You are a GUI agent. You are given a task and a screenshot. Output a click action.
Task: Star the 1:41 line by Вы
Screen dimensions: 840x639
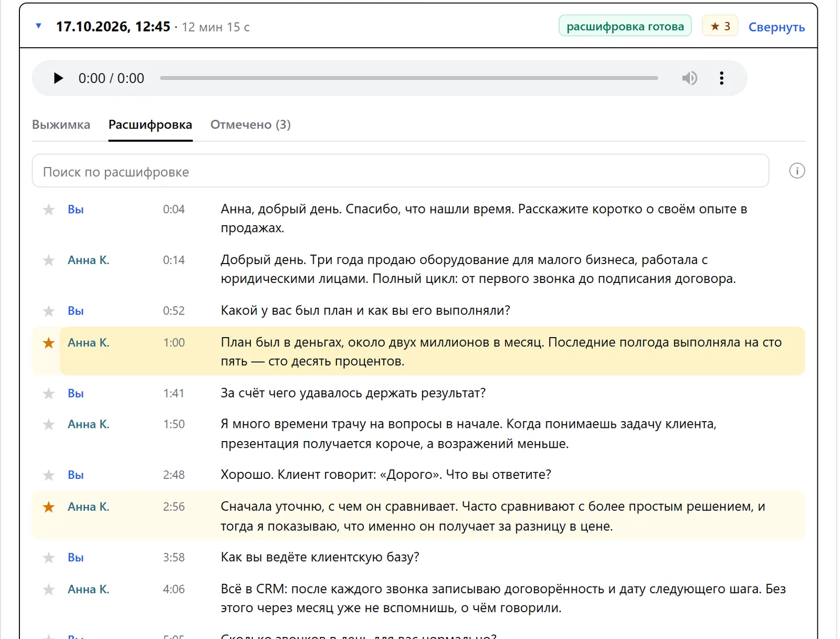coord(48,393)
